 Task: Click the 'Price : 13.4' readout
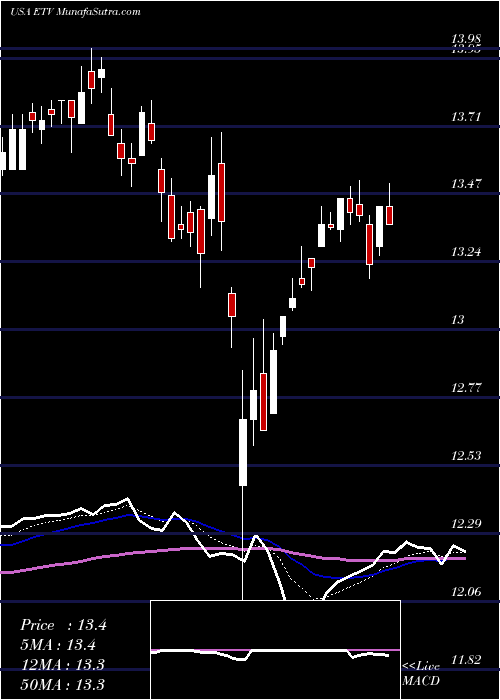63,625
